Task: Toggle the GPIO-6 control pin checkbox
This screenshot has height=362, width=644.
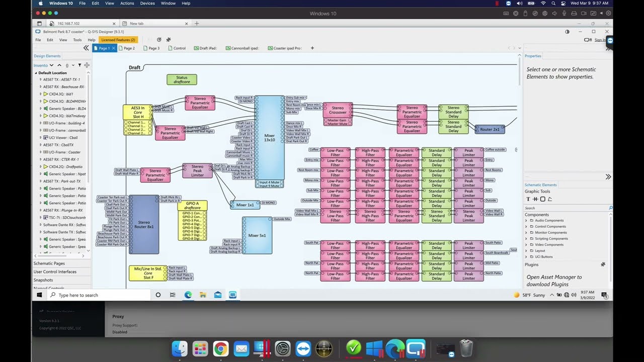Action: pyautogui.click(x=205, y=231)
